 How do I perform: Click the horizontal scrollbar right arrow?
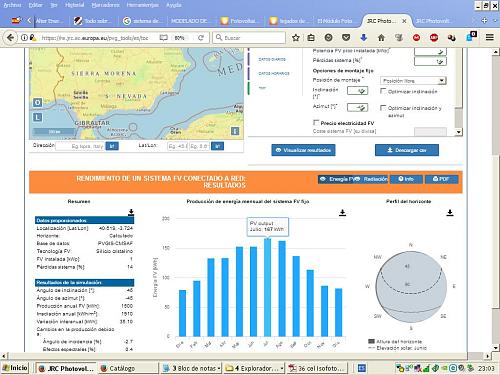click(488, 356)
